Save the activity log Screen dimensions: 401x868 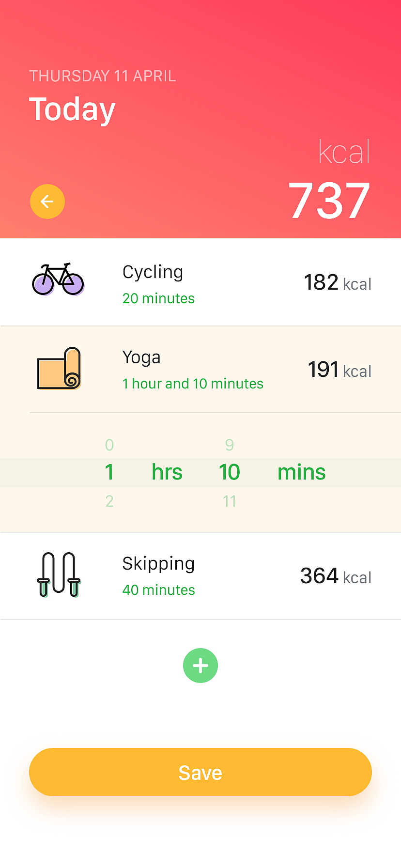pos(200,772)
